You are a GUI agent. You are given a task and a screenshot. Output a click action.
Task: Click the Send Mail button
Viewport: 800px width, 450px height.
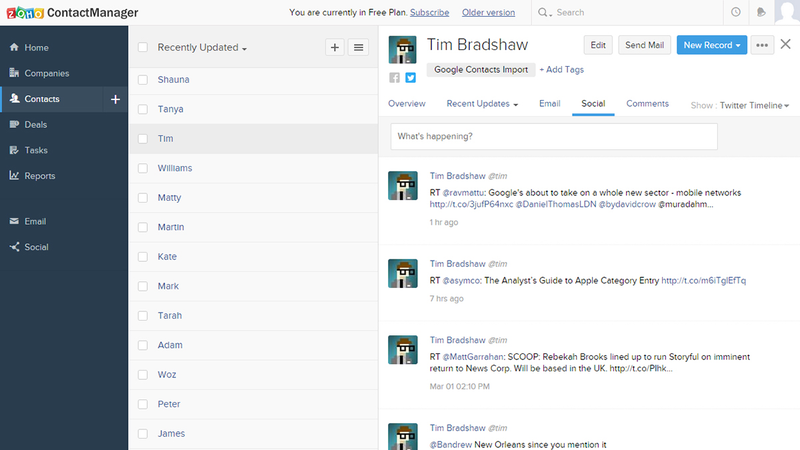click(x=644, y=45)
